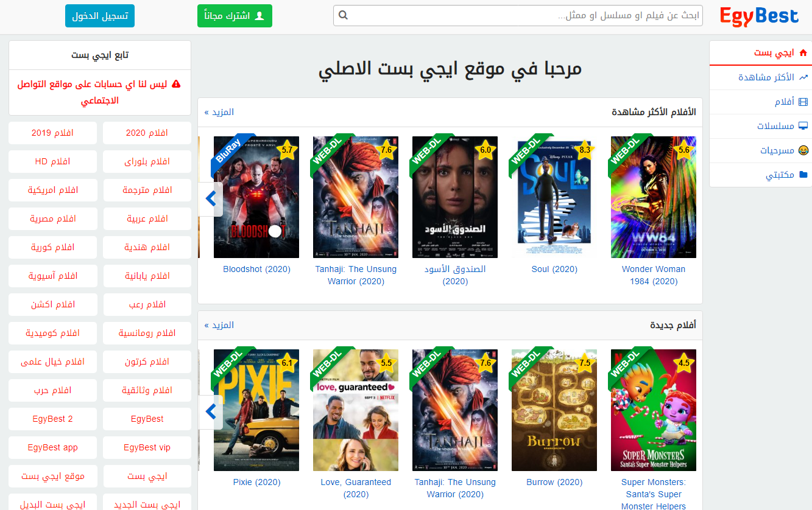Click the 5.6 star on Wonder Woman poster
The width and height of the screenshot is (812, 510).
(x=684, y=149)
